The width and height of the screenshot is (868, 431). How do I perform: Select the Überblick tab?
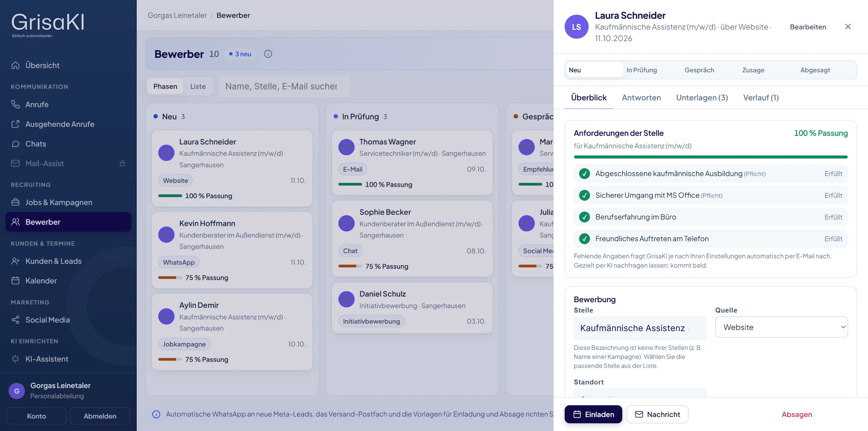point(589,98)
